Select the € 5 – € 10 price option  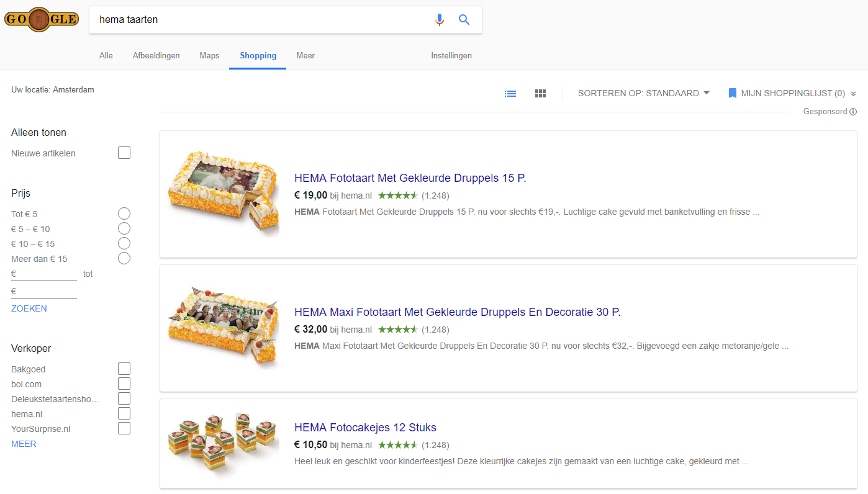pos(124,229)
